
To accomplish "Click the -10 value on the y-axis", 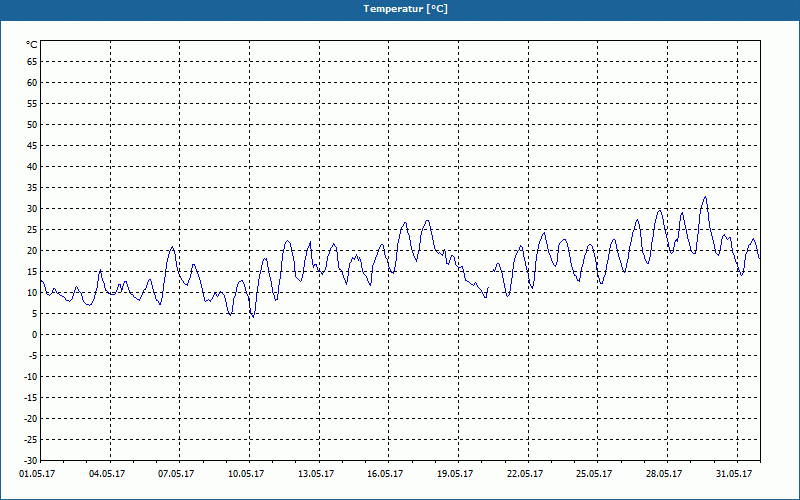I will point(30,377).
